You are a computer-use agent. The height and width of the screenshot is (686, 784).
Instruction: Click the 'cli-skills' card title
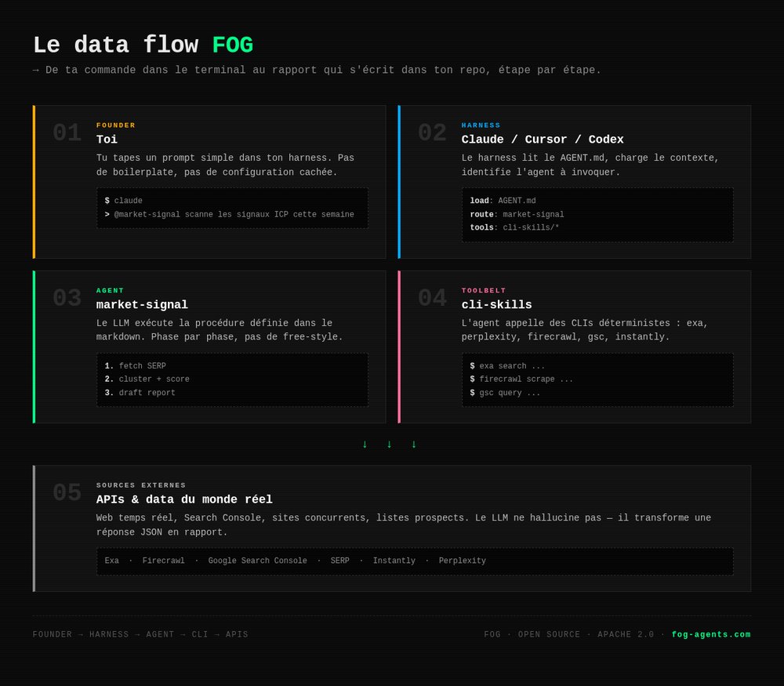click(496, 304)
